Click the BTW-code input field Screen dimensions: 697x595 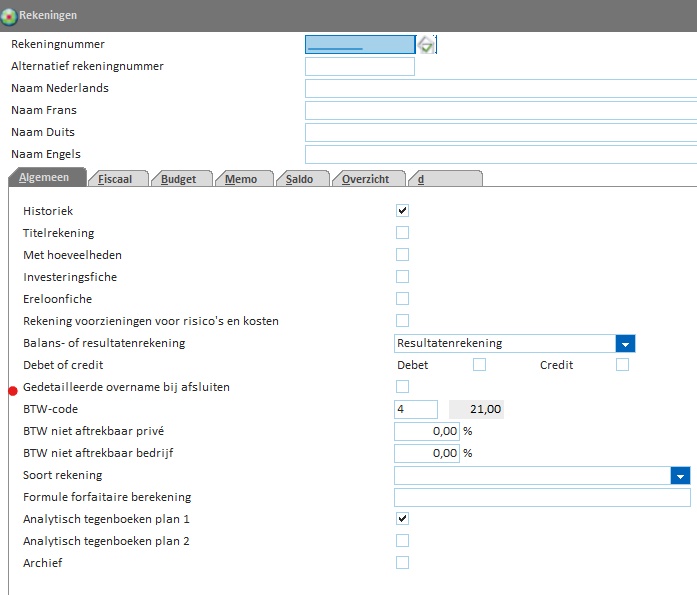(x=416, y=409)
